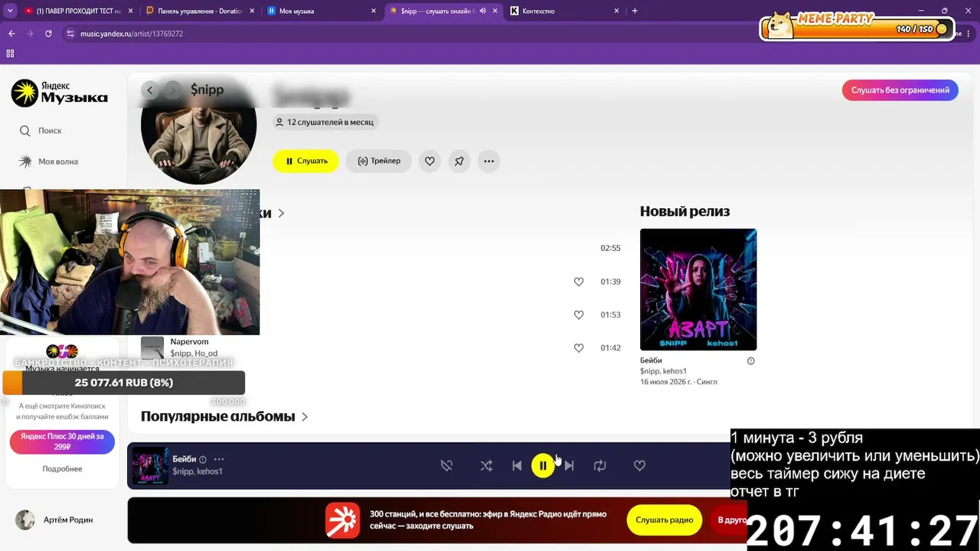The image size is (980, 551).
Task: Click the yellow Слушать play button
Action: tap(305, 161)
